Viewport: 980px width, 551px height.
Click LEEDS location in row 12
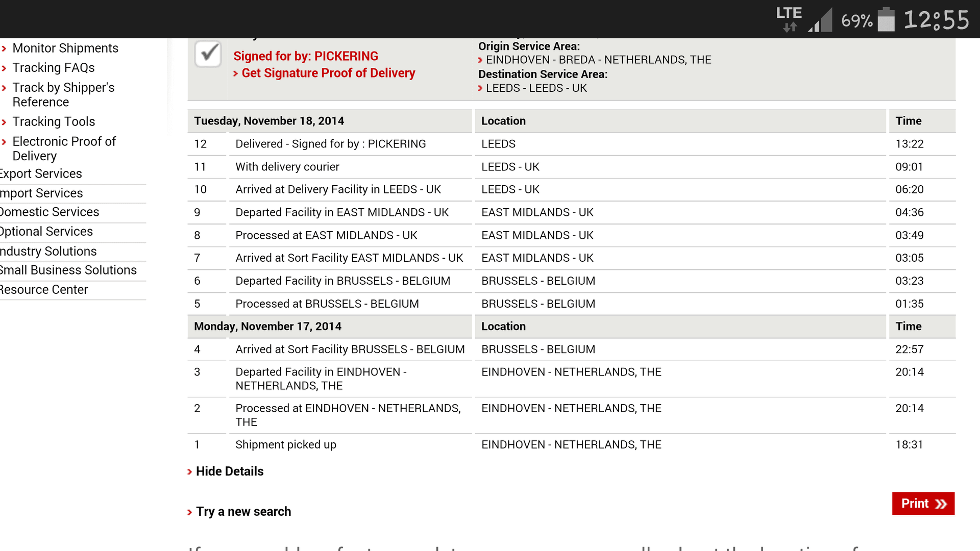click(x=498, y=144)
